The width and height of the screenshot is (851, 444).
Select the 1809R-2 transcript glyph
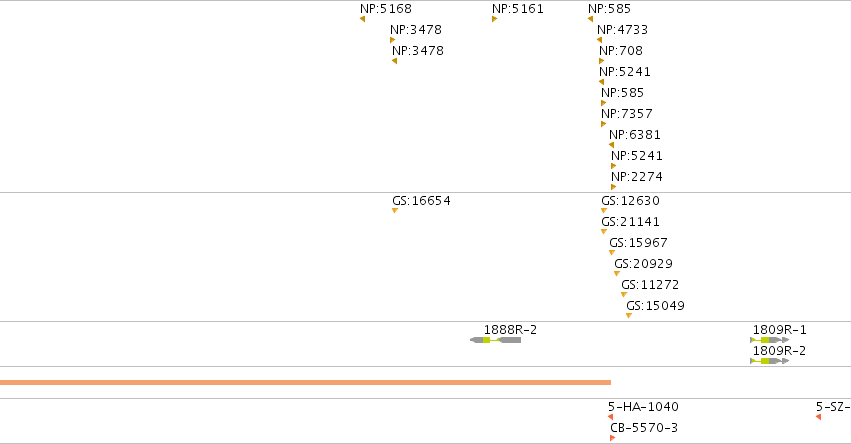tap(770, 361)
